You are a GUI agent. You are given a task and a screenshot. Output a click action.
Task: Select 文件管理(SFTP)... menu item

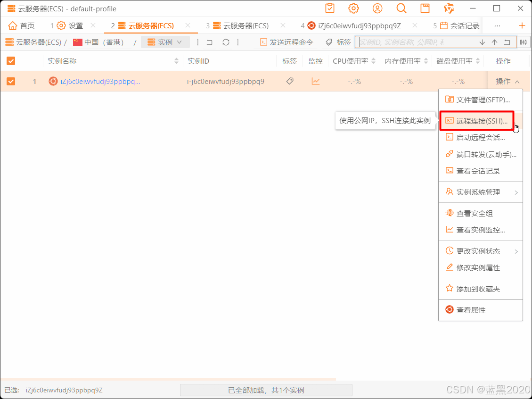tap(481, 100)
